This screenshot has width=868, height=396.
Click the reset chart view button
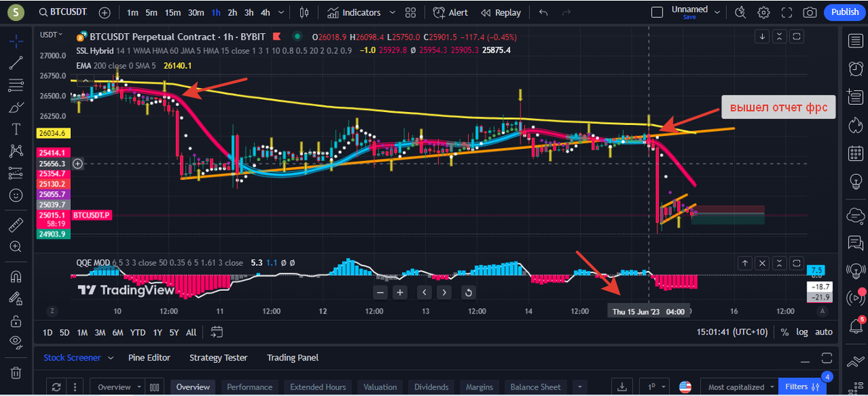coord(467,292)
